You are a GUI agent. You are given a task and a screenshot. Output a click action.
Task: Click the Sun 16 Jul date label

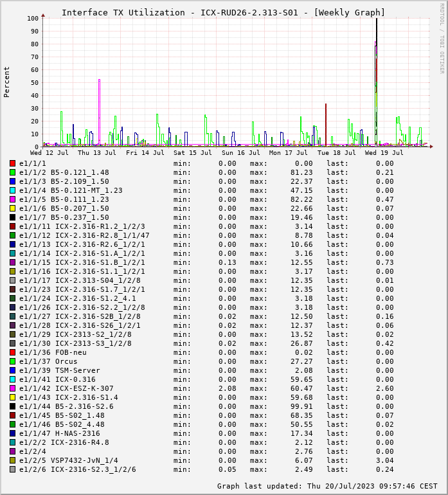coord(241,153)
